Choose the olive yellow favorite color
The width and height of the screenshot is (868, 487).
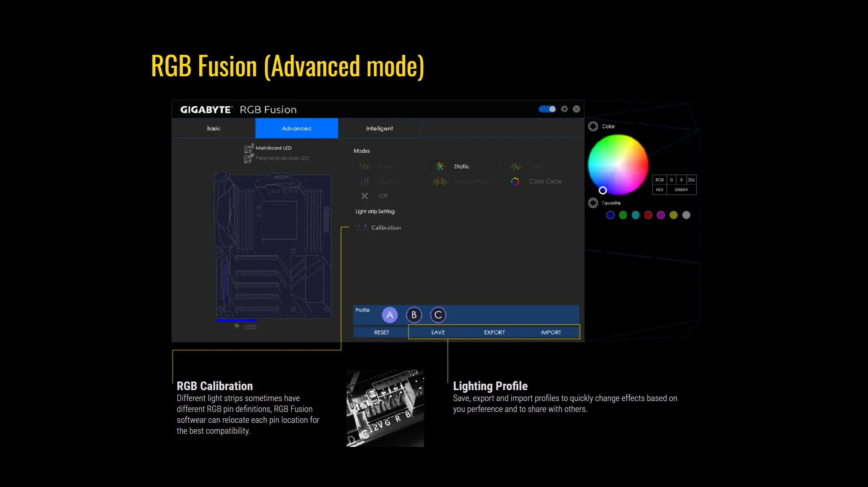pos(673,215)
